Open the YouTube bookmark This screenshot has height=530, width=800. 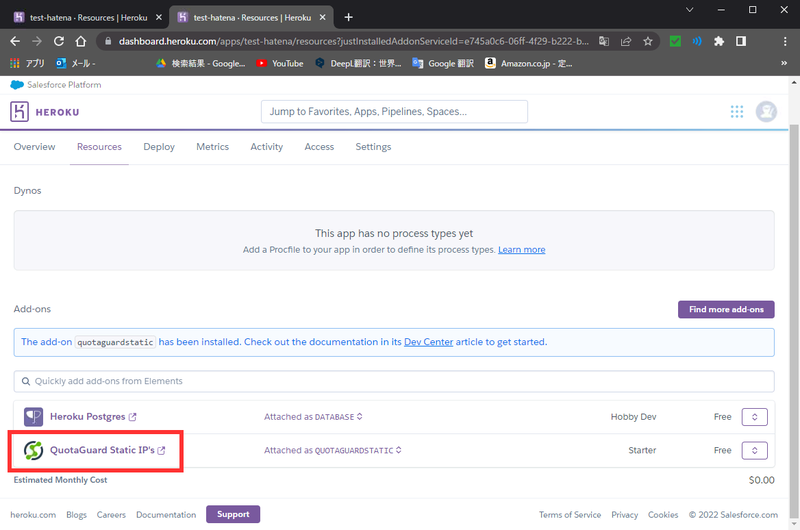click(280, 63)
